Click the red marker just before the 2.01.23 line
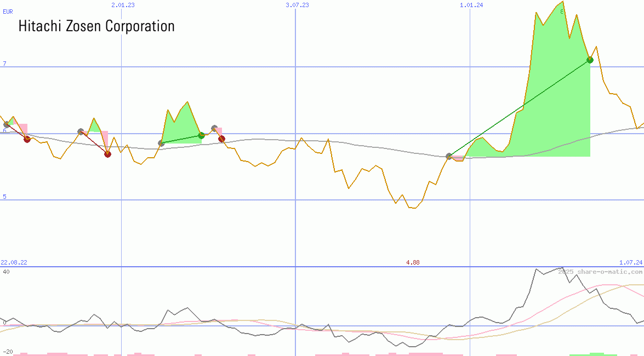The height and width of the screenshot is (356, 644). point(107,154)
